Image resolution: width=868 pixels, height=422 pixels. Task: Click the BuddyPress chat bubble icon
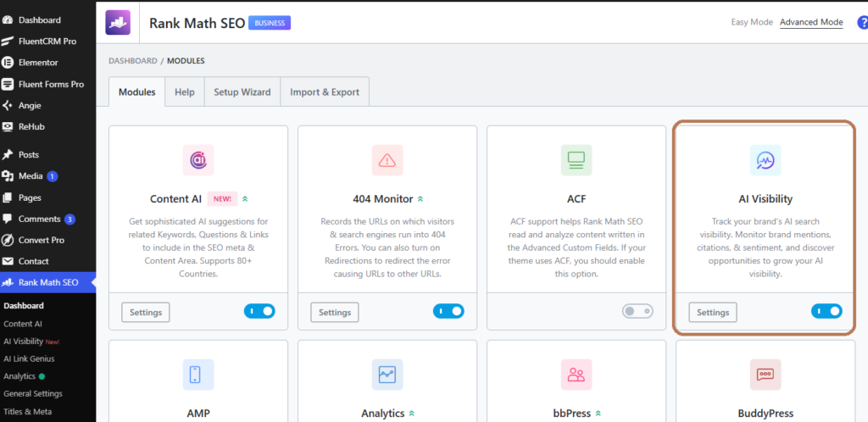point(765,375)
